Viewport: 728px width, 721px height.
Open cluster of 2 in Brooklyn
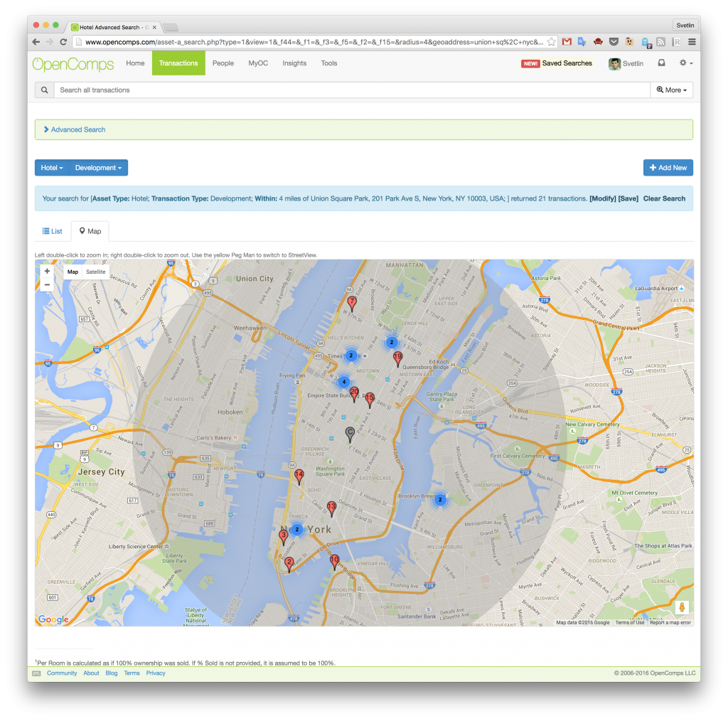click(x=440, y=500)
